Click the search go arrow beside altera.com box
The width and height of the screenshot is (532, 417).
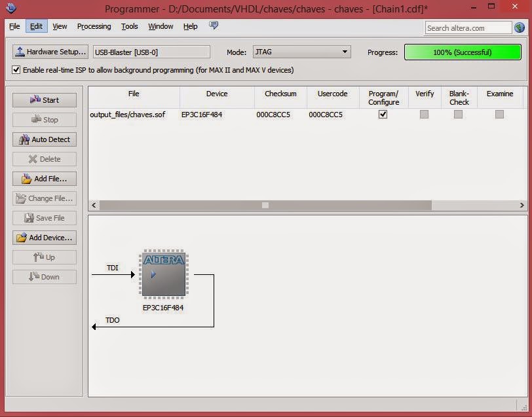pos(520,27)
